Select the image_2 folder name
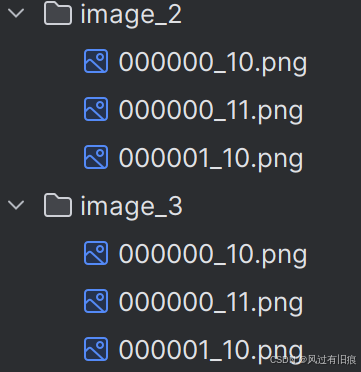 click(x=131, y=15)
